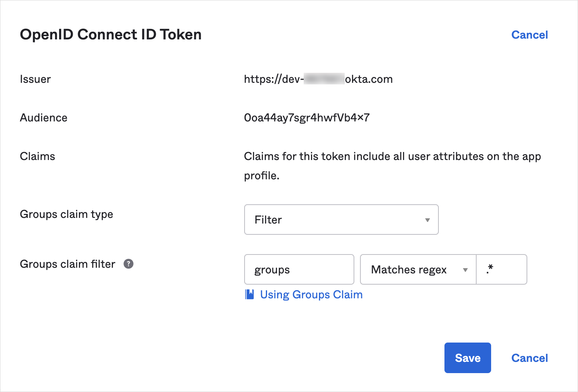Click the Audience ID value
This screenshot has height=392, width=578.
click(x=306, y=118)
